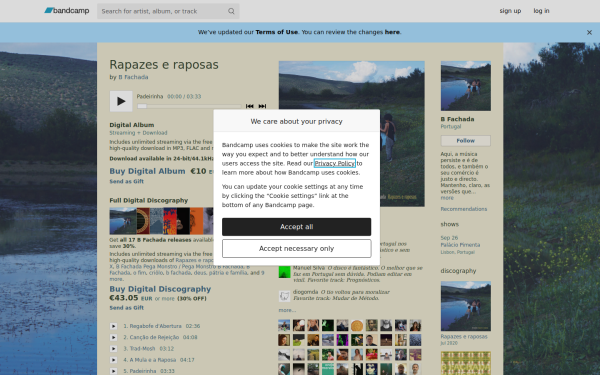Image resolution: width=600 pixels, height=375 pixels.
Task: Skip to the previous track
Action: [249, 106]
